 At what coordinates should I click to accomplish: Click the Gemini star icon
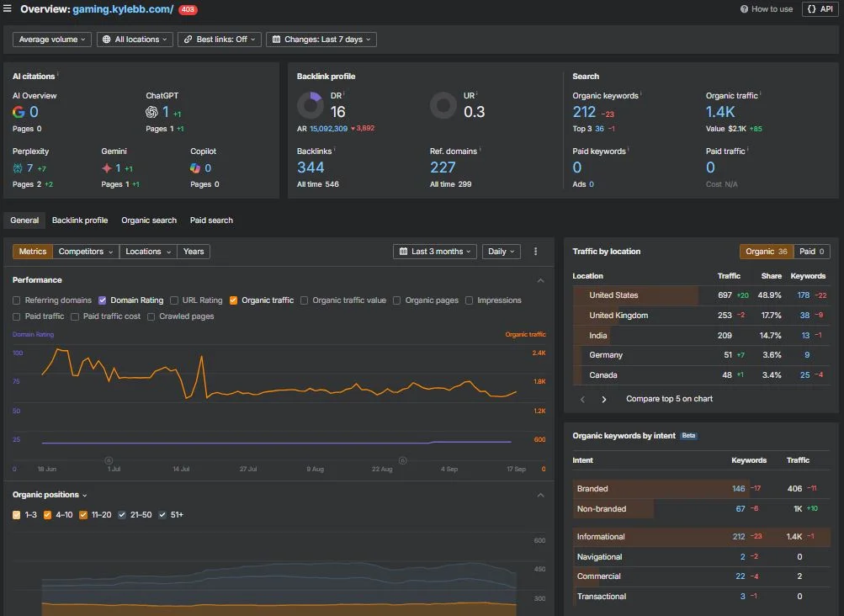(x=107, y=168)
